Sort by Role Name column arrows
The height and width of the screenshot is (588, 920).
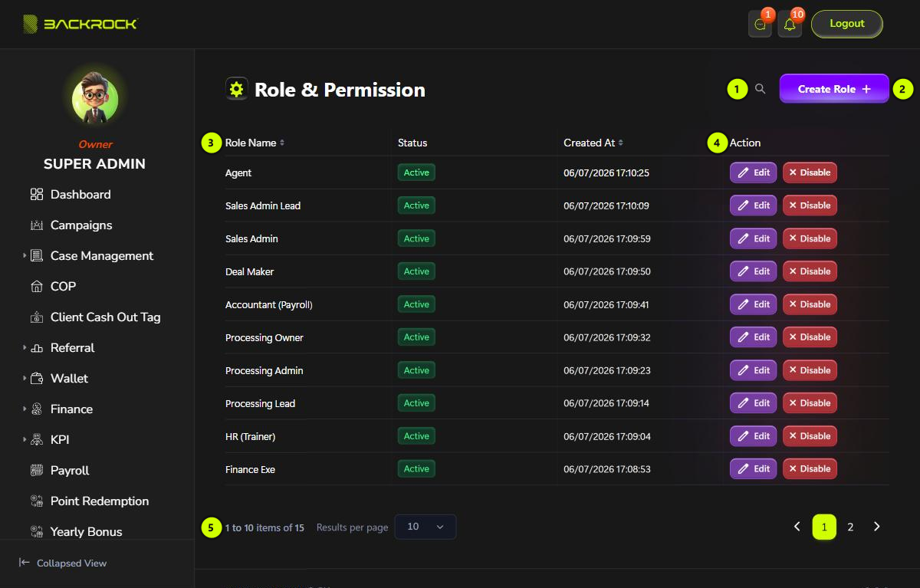pyautogui.click(x=282, y=143)
